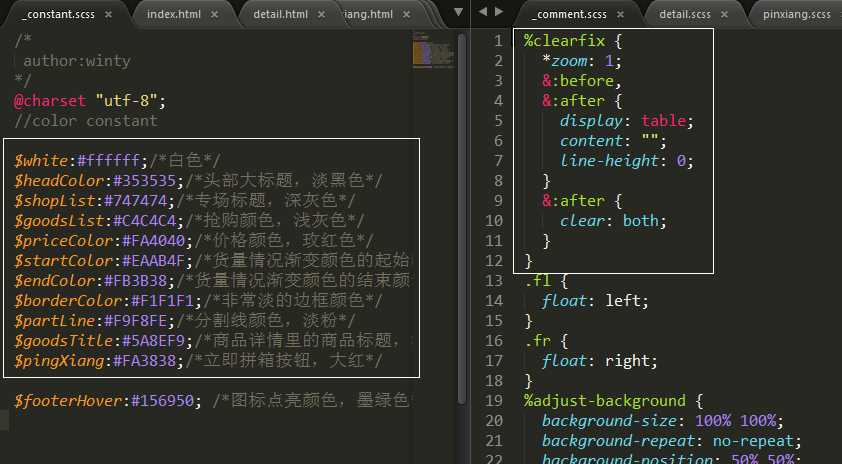This screenshot has height=464, width=842.
Task: Click the content: ""; declaration
Action: pos(614,140)
